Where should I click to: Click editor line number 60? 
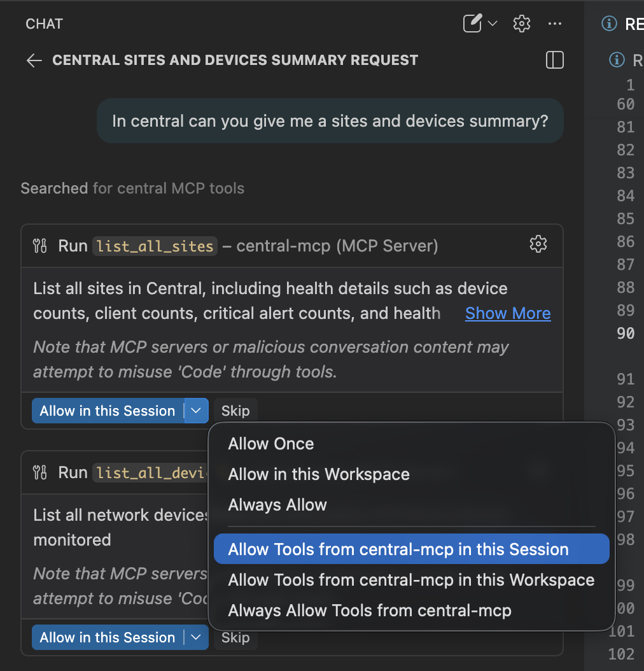click(625, 104)
